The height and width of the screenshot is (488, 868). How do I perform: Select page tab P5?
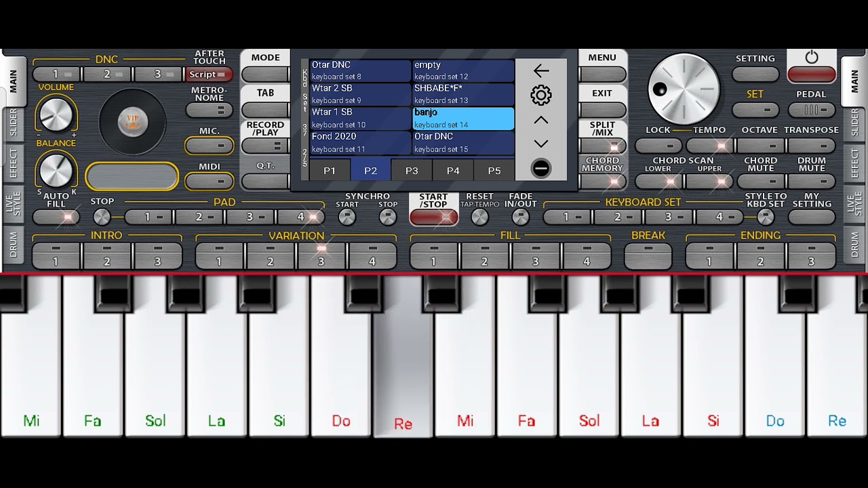click(x=494, y=170)
